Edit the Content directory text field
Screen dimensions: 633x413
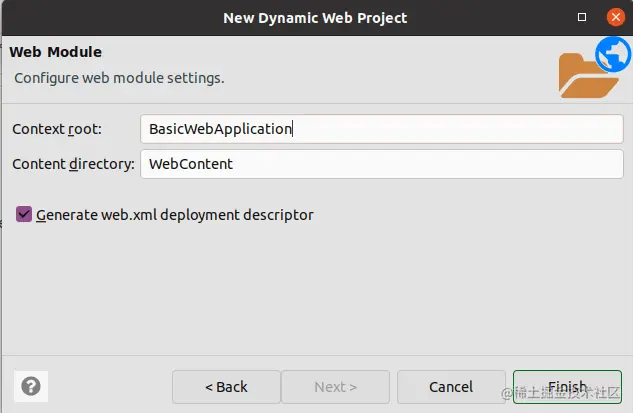[x=381, y=164]
